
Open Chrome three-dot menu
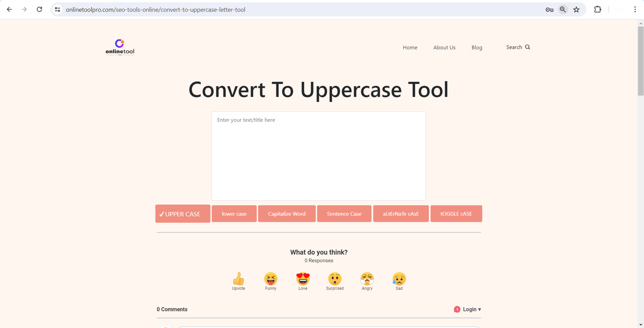(635, 10)
